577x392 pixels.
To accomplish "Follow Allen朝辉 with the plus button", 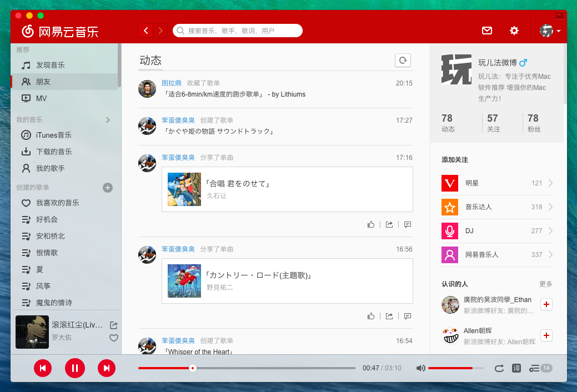I will pos(546,335).
